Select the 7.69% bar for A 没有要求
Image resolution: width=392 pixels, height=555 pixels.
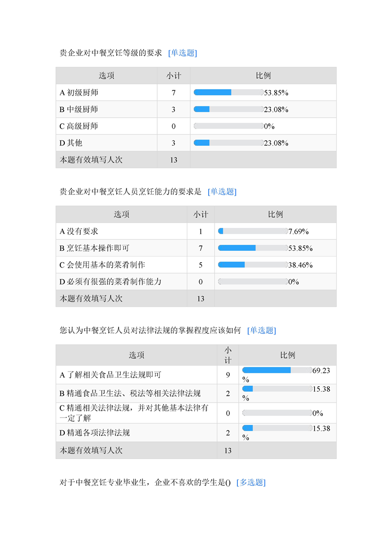click(x=253, y=231)
